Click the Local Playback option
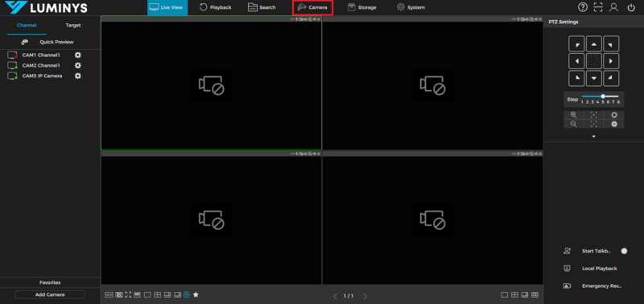 coord(599,269)
